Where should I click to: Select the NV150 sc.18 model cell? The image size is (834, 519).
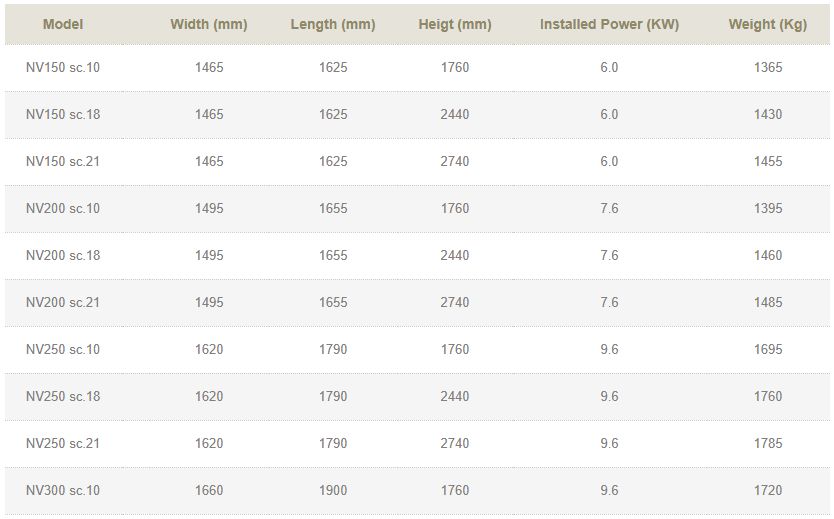(63, 115)
